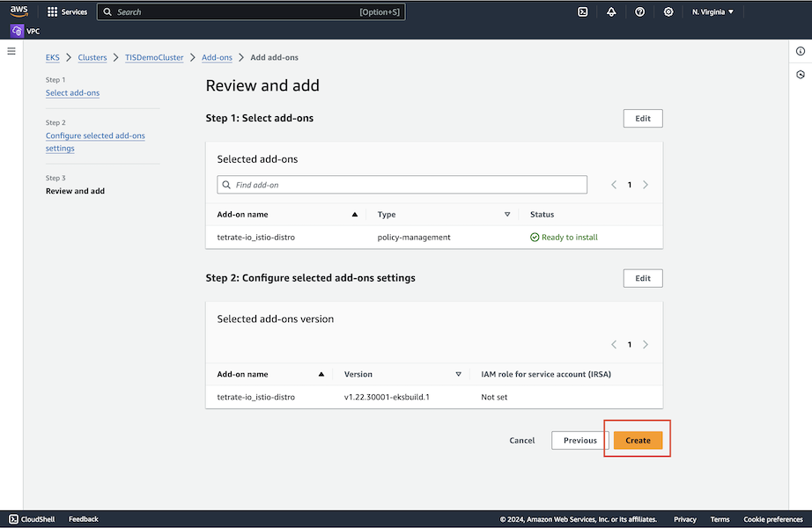This screenshot has height=528, width=812.
Task: Go to previous page in add-ons version
Action: point(614,345)
